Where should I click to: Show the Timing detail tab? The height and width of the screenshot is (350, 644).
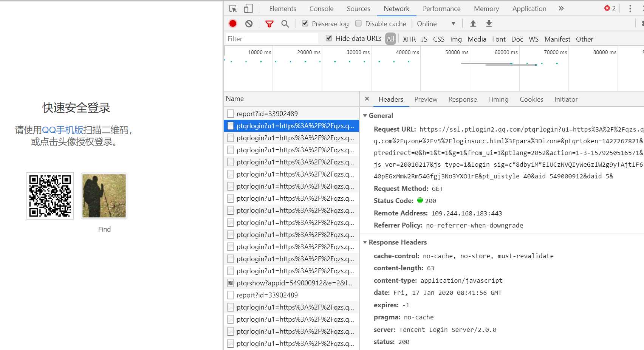point(498,99)
